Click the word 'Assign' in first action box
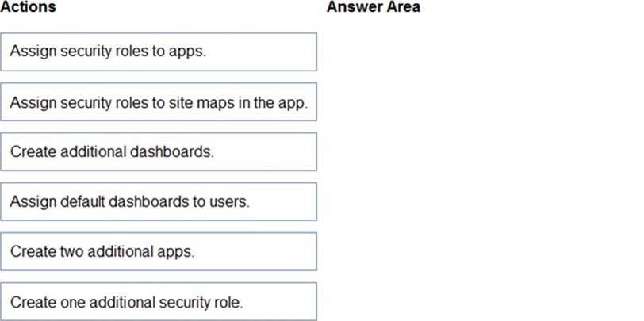Image resolution: width=644 pixels, height=321 pixels. 29,52
